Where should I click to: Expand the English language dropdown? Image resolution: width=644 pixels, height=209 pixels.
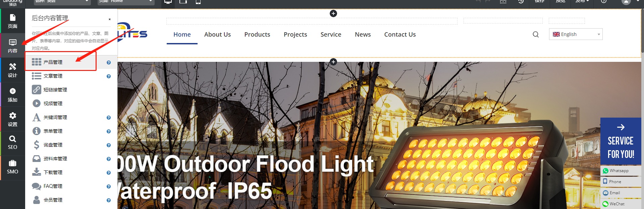576,34
